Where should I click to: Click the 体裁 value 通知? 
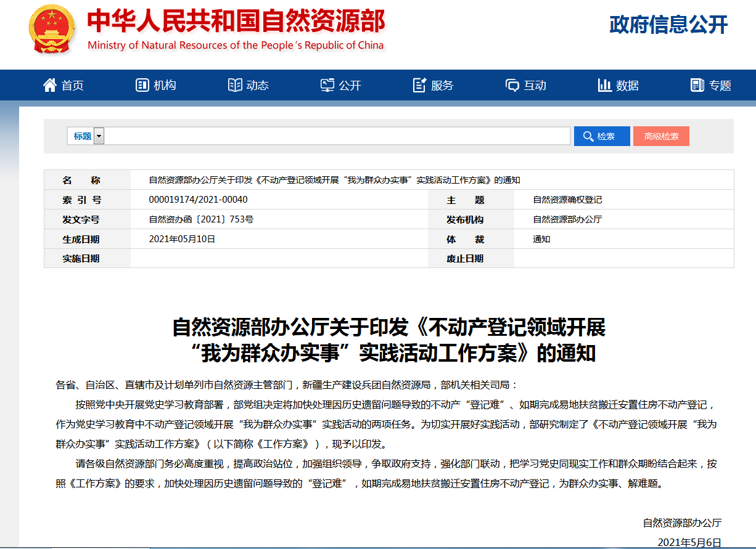click(x=541, y=239)
